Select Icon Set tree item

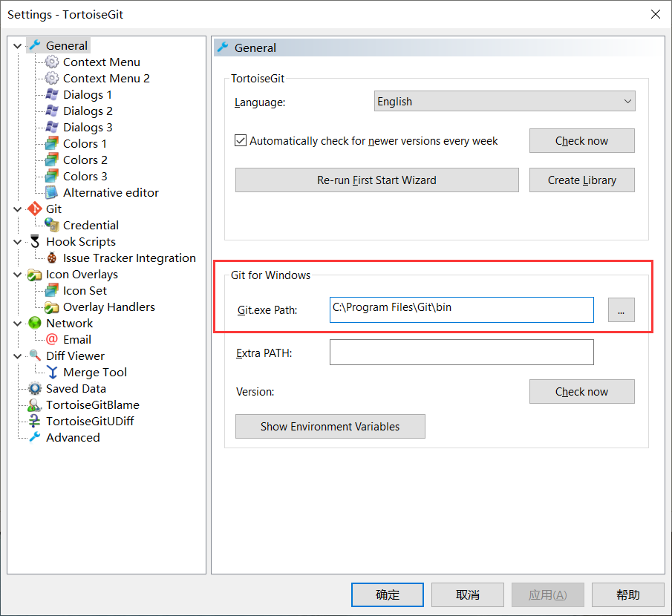(x=85, y=291)
